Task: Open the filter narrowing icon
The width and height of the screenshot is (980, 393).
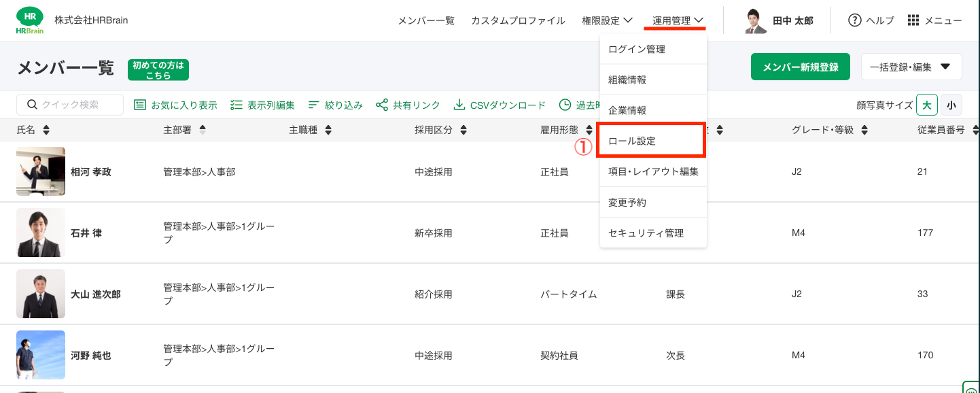Action: [x=314, y=105]
